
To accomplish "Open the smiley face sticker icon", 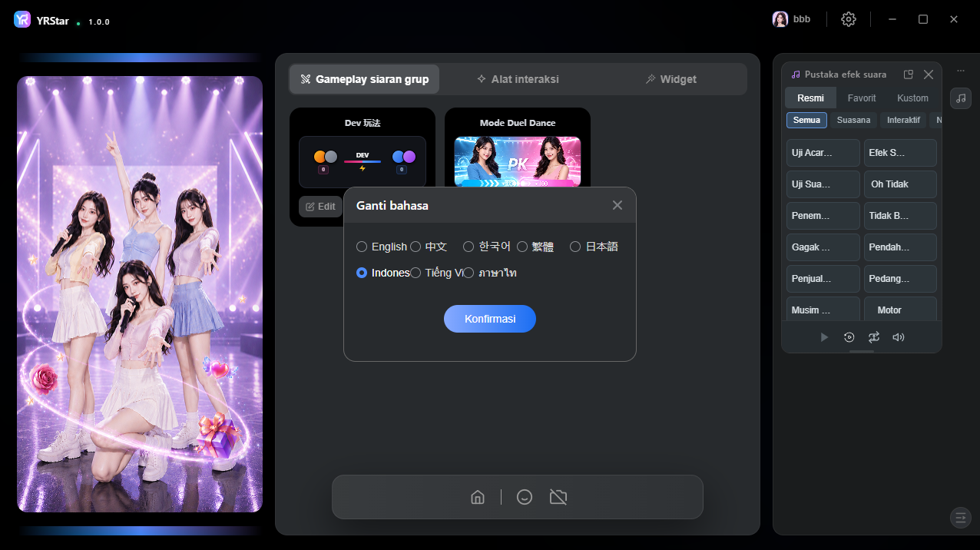I will pos(525,497).
